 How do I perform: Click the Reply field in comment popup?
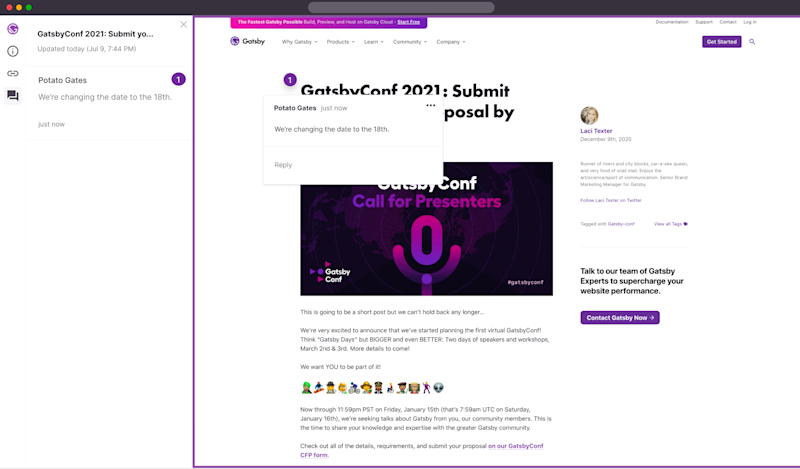(353, 165)
